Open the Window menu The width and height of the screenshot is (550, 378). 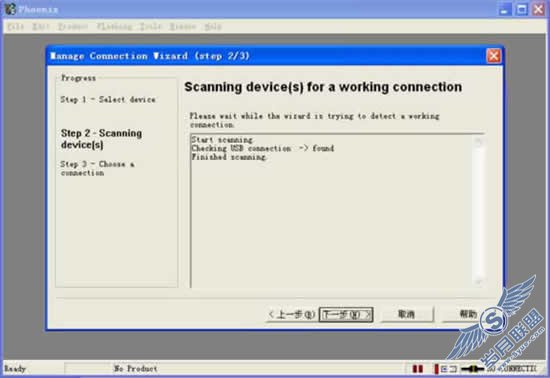coord(183,27)
